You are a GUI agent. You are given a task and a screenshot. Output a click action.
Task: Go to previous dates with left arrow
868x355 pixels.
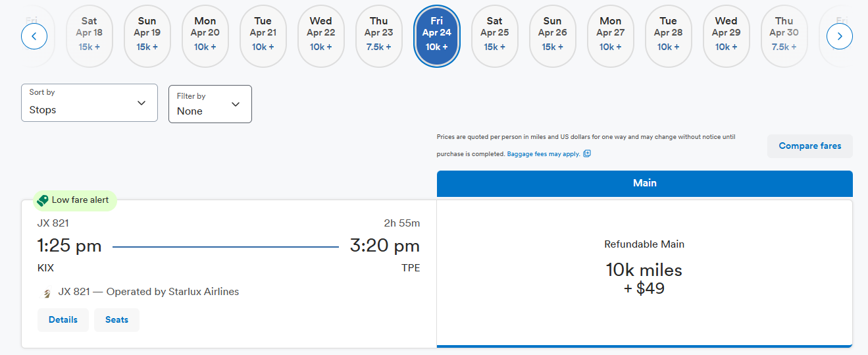point(34,36)
